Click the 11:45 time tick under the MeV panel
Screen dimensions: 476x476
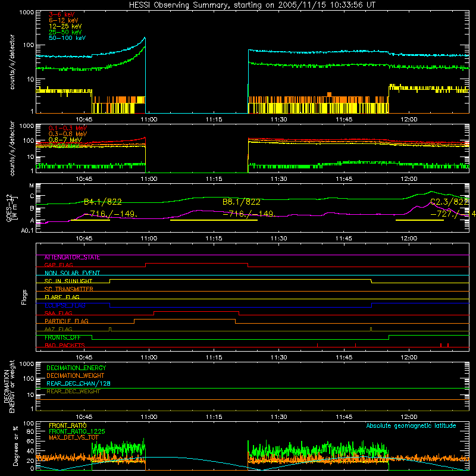(x=344, y=179)
